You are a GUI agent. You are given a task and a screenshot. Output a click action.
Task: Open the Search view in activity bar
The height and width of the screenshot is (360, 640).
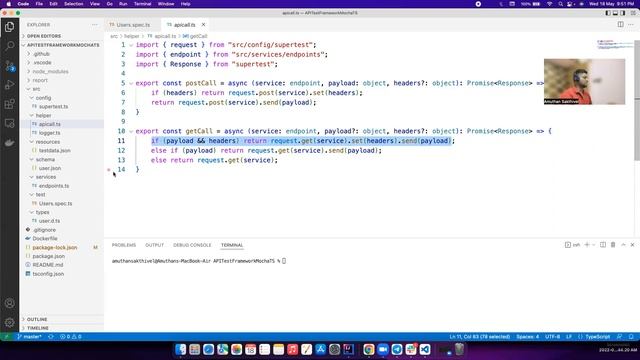pos(9,46)
